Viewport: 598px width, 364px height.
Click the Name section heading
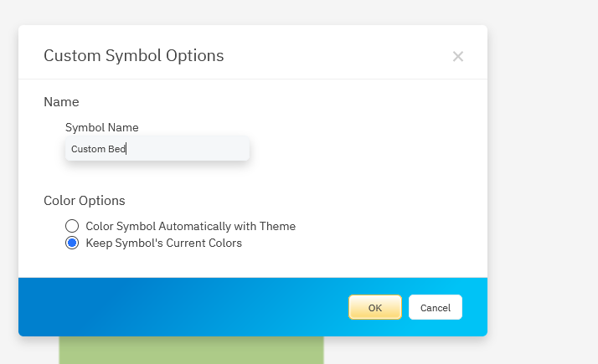tap(61, 102)
